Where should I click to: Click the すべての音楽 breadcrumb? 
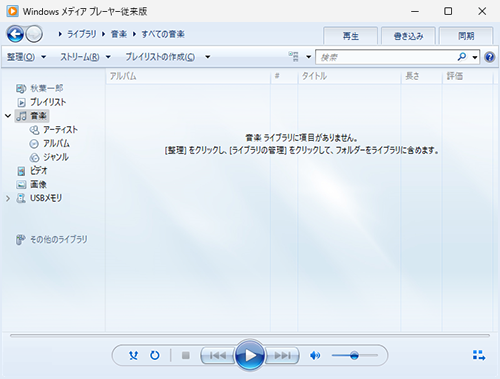(163, 34)
